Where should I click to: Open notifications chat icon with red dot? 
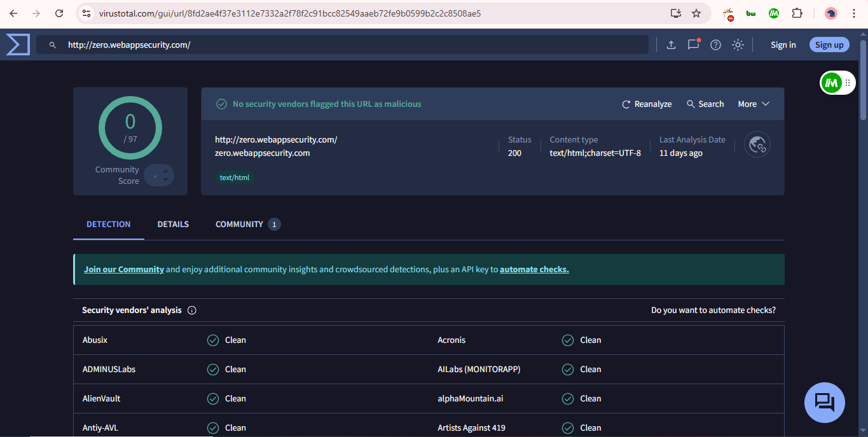693,45
